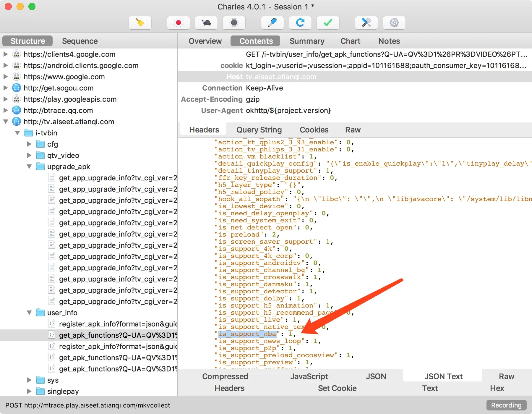Show the response Text tab

click(x=430, y=388)
